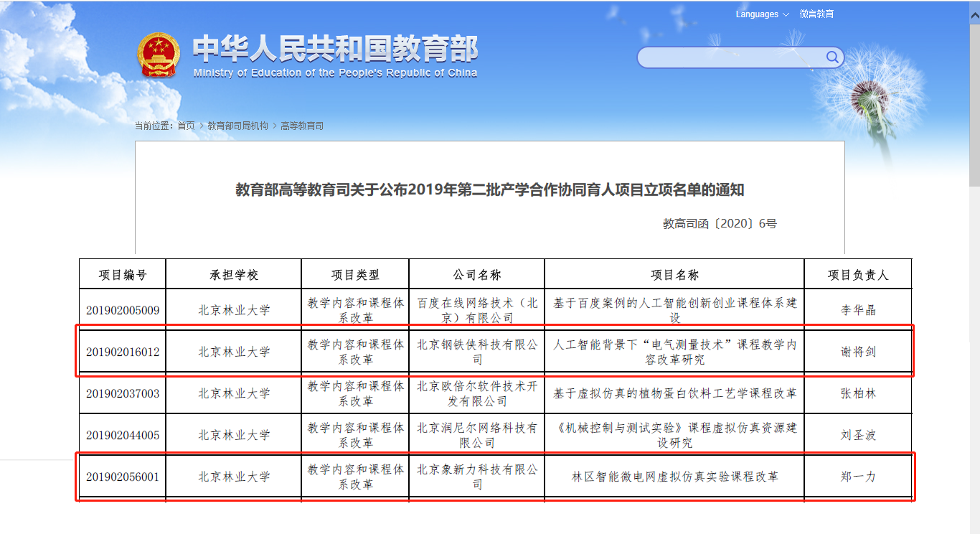980x534 pixels.
Task: Focus the site search input box
Action: 730,57
